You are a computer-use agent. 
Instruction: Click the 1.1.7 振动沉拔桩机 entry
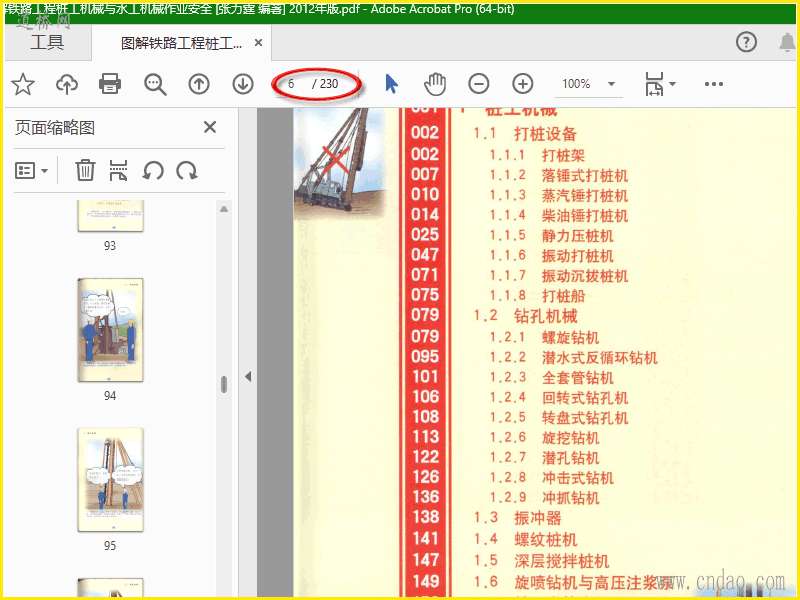tap(559, 276)
